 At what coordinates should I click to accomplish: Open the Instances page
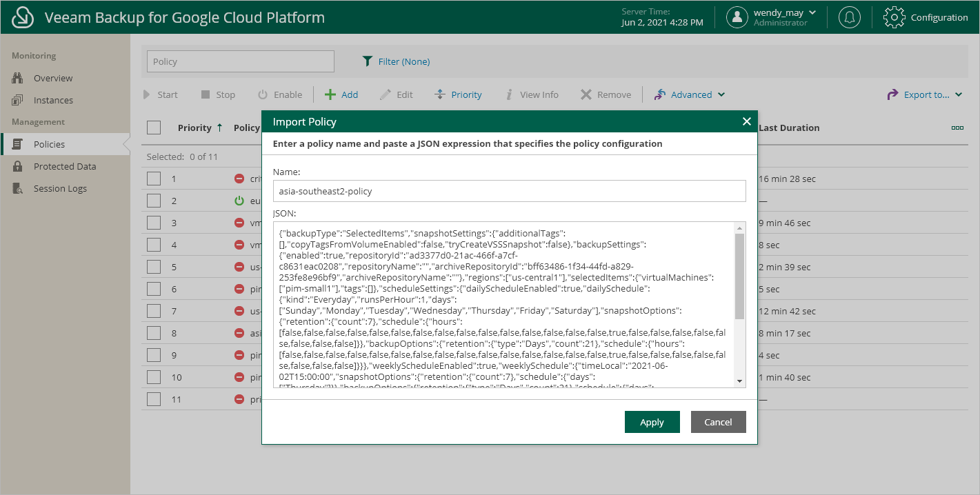tap(53, 100)
